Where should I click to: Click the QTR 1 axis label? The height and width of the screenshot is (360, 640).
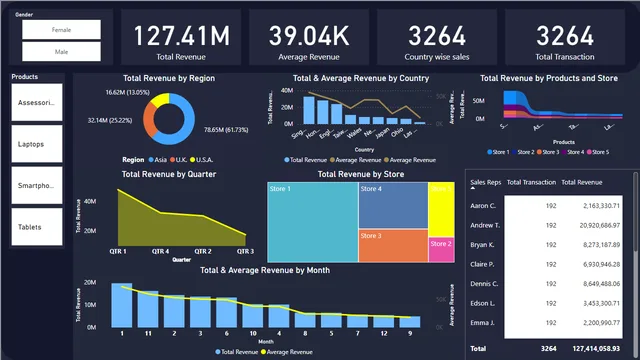pyautogui.click(x=118, y=251)
